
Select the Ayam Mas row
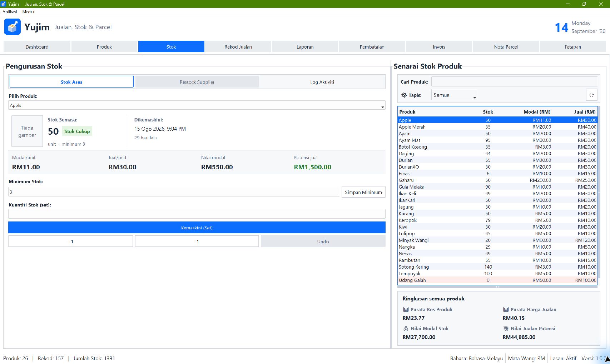pos(497,140)
